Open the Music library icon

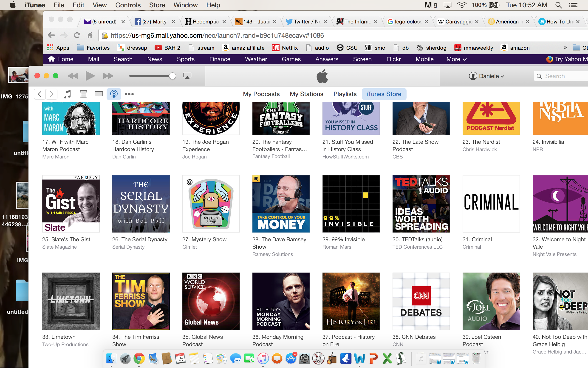[67, 94]
